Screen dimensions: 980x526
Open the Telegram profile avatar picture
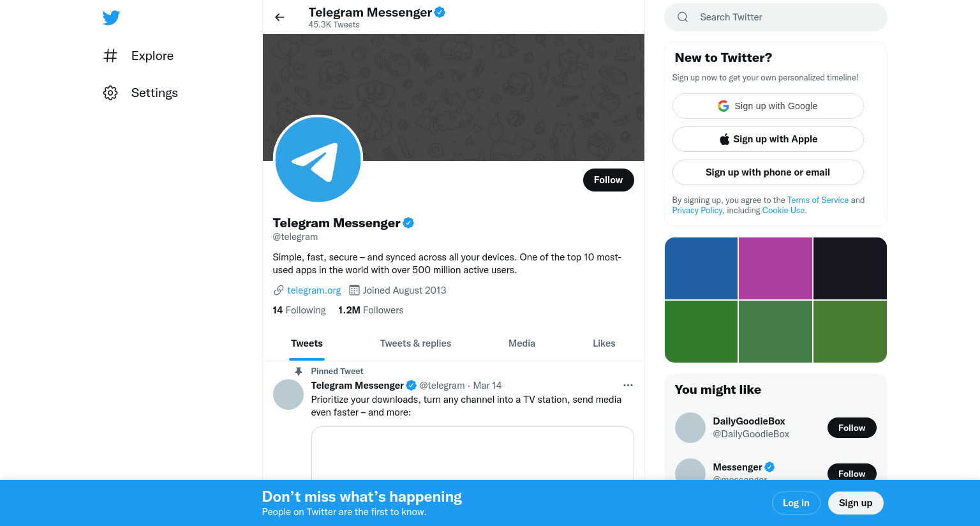pyautogui.click(x=318, y=159)
